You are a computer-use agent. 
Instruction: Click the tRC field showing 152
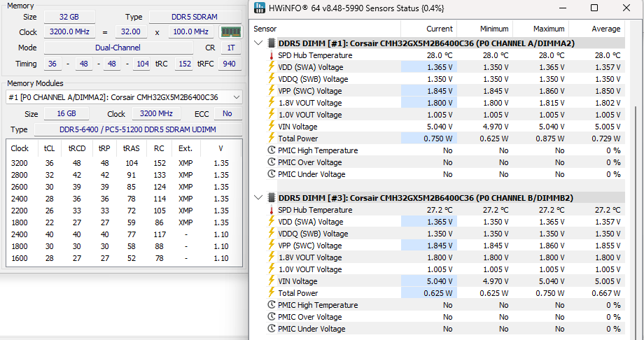tap(184, 64)
